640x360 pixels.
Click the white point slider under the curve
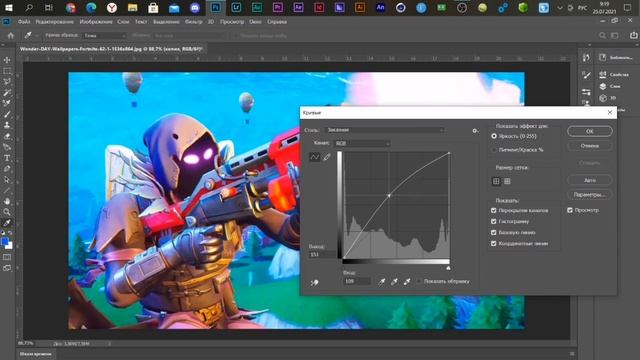pos(448,268)
